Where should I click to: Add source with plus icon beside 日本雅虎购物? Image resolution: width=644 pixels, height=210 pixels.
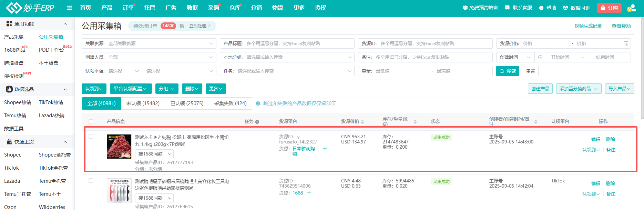[325, 149]
